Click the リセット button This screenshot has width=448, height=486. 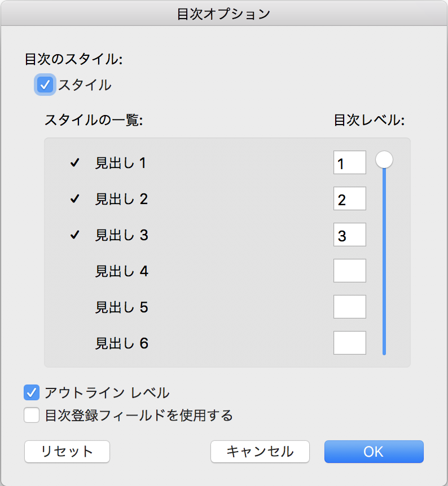click(x=67, y=452)
